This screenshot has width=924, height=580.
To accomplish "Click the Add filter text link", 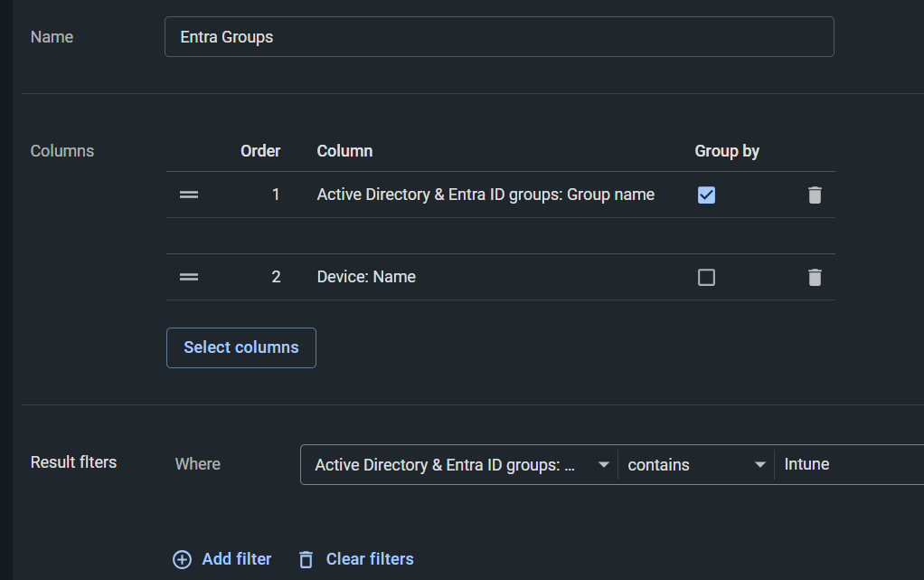I will [236, 559].
